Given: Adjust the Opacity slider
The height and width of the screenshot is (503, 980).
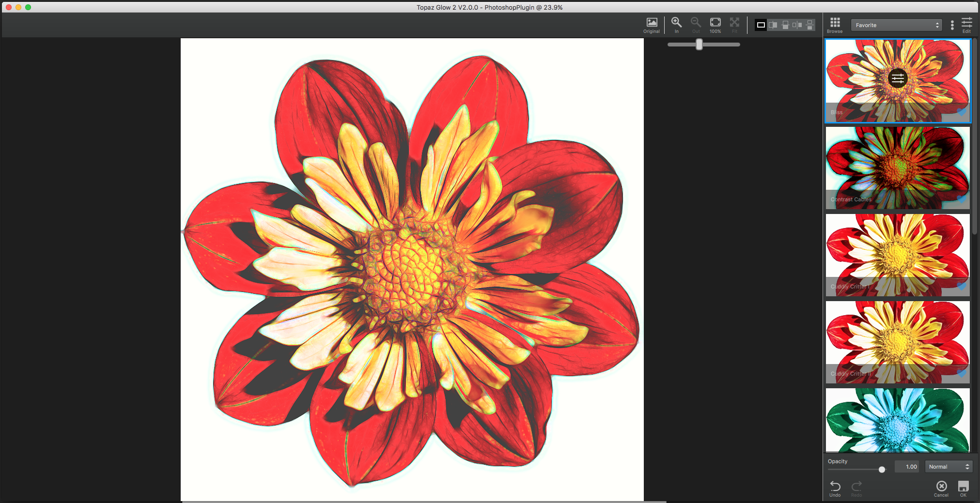Looking at the screenshot, I should tap(882, 469).
